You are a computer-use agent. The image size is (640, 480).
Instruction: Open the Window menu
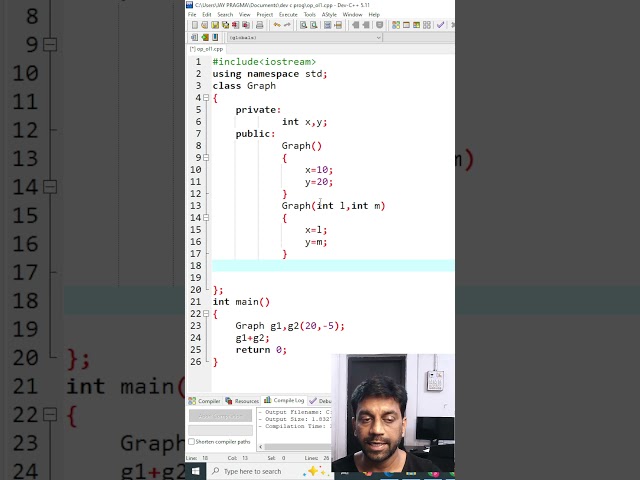click(352, 14)
